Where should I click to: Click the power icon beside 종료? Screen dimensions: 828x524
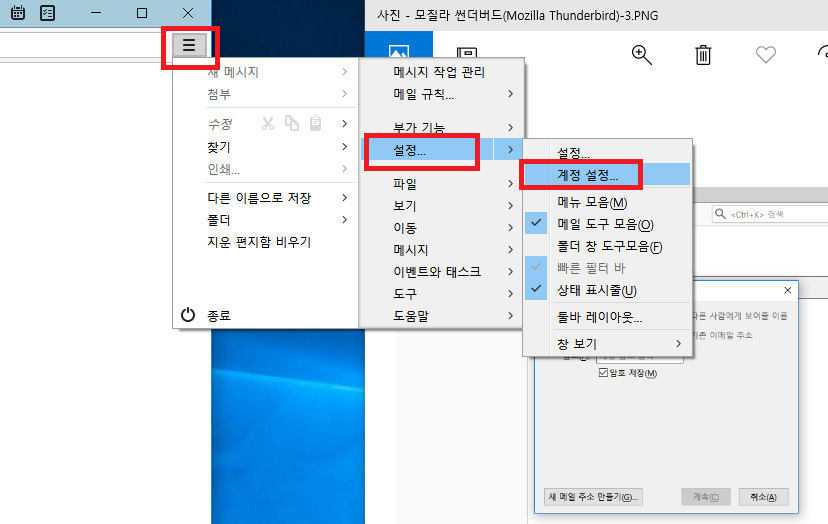click(x=188, y=315)
